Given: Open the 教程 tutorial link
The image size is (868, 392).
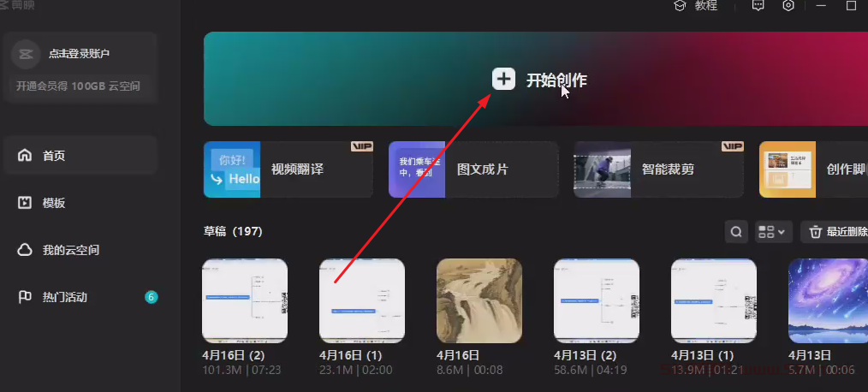Looking at the screenshot, I should click(x=695, y=5).
